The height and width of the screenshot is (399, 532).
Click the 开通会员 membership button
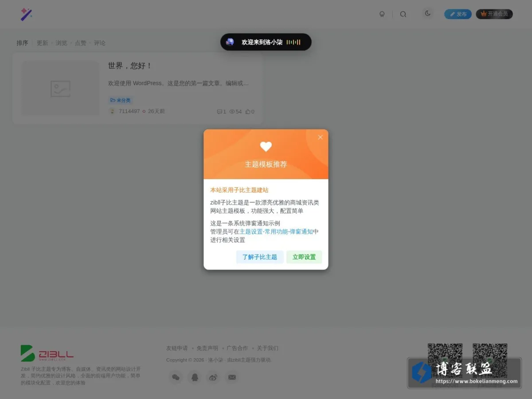click(494, 14)
